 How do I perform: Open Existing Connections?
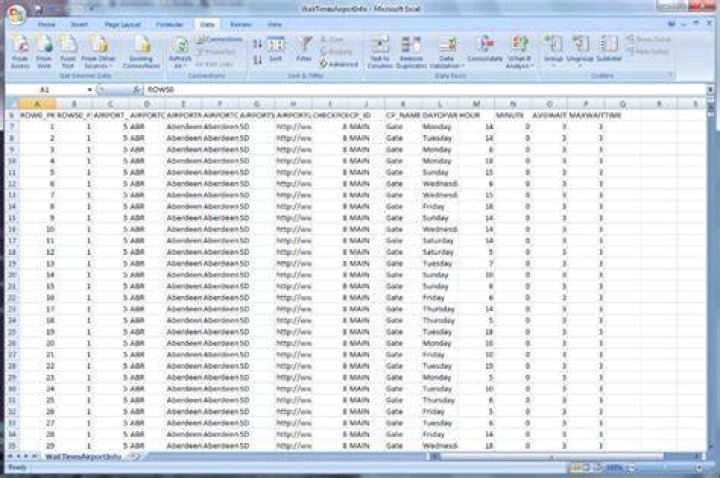coord(141,52)
